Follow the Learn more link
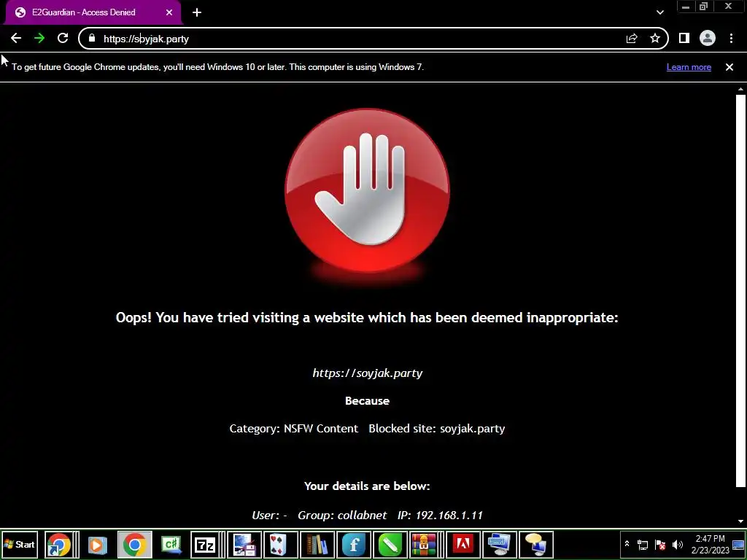The image size is (747, 560). (x=689, y=67)
